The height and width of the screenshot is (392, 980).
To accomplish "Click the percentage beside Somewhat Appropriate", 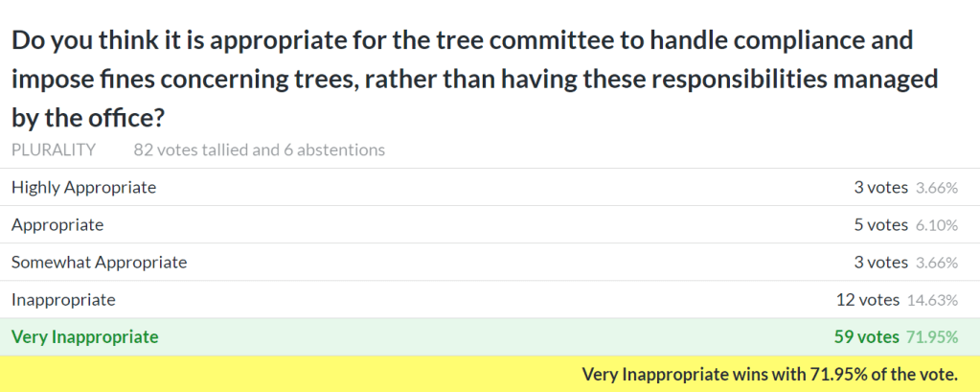I will [x=937, y=262].
